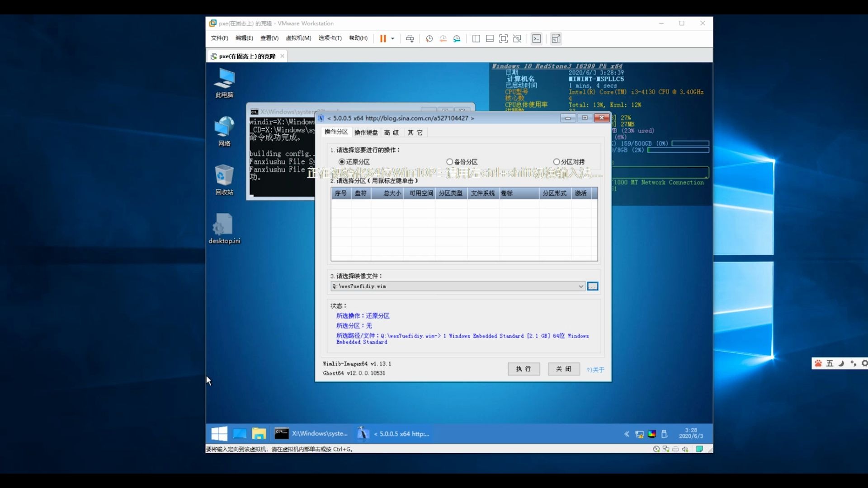Open the ?)关于 about link

point(595,370)
